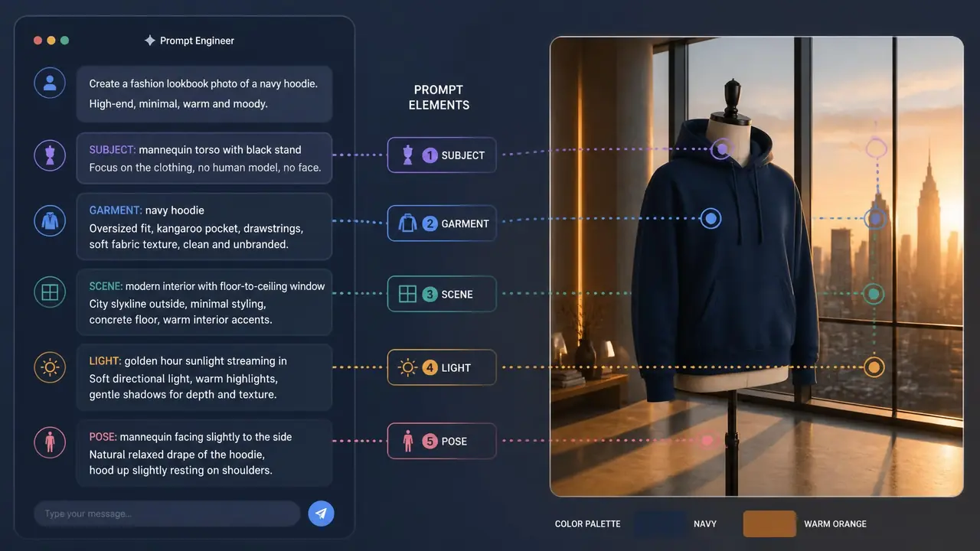Click the green macOS window dot

(64, 41)
